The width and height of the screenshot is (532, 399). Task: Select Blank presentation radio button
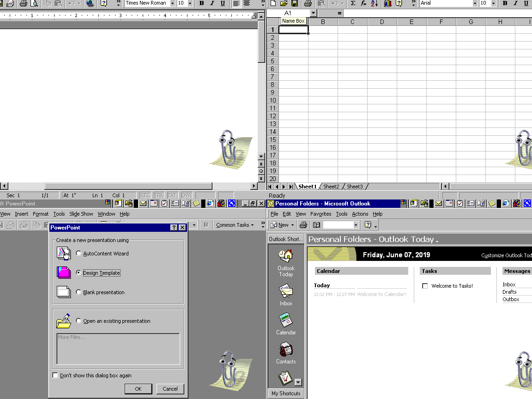(79, 292)
